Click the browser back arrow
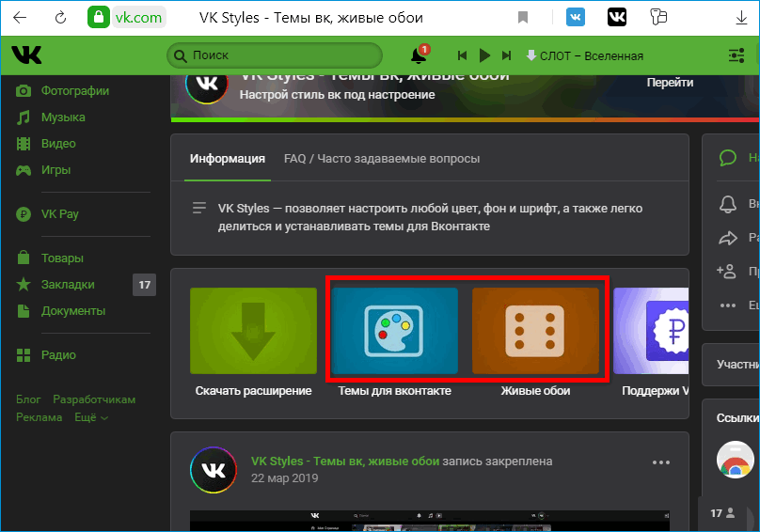Viewport: 760px width, 532px height. (x=20, y=18)
